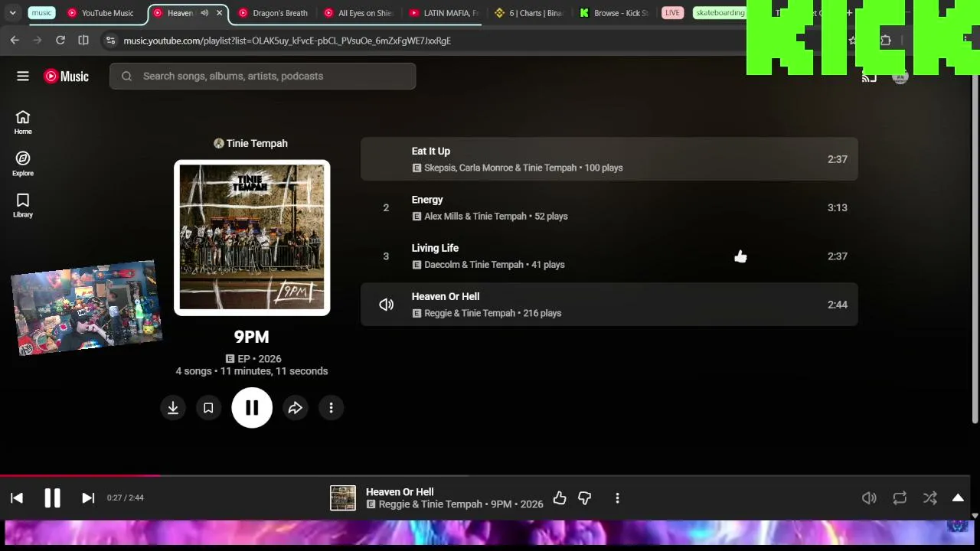Click Heaven Or Hell title in player bar
The width and height of the screenshot is (980, 551).
click(x=400, y=492)
